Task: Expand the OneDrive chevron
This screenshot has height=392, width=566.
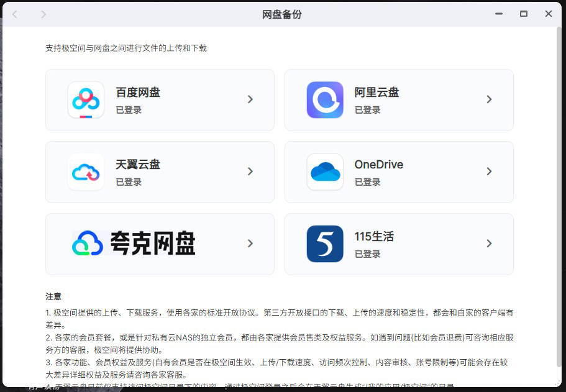Action: pyautogui.click(x=489, y=171)
